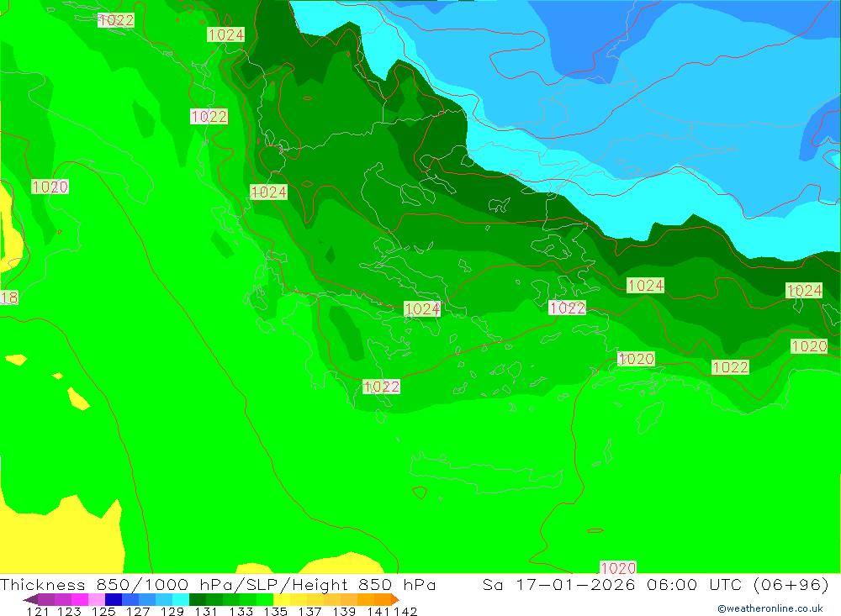Select the dark navy blue swatch above 125
Image resolution: width=841 pixels, height=616 pixels.
114,599
